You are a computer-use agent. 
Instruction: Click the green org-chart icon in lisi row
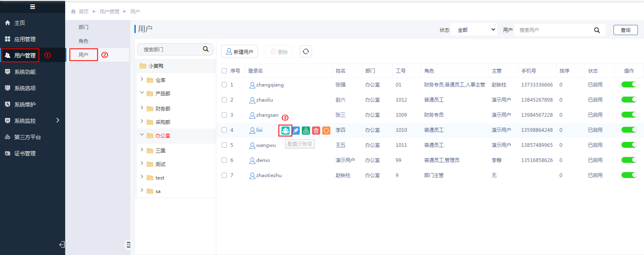306,131
